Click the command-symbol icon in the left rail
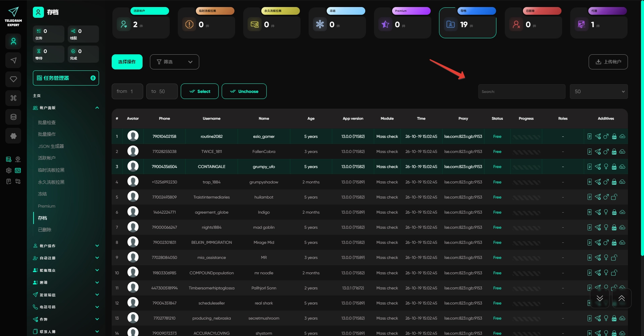Image resolution: width=644 pixels, height=336 pixels. tap(13, 98)
